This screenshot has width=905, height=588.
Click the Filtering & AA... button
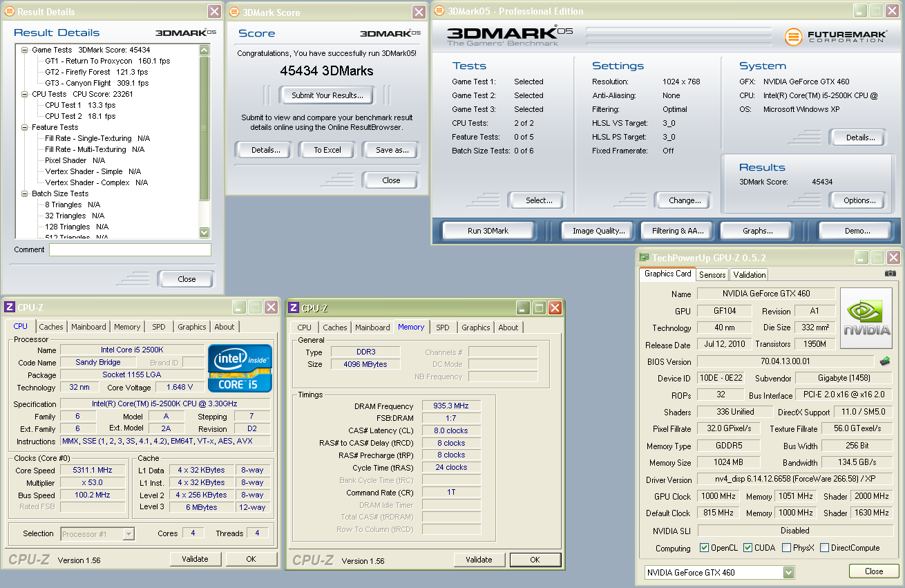678,231
